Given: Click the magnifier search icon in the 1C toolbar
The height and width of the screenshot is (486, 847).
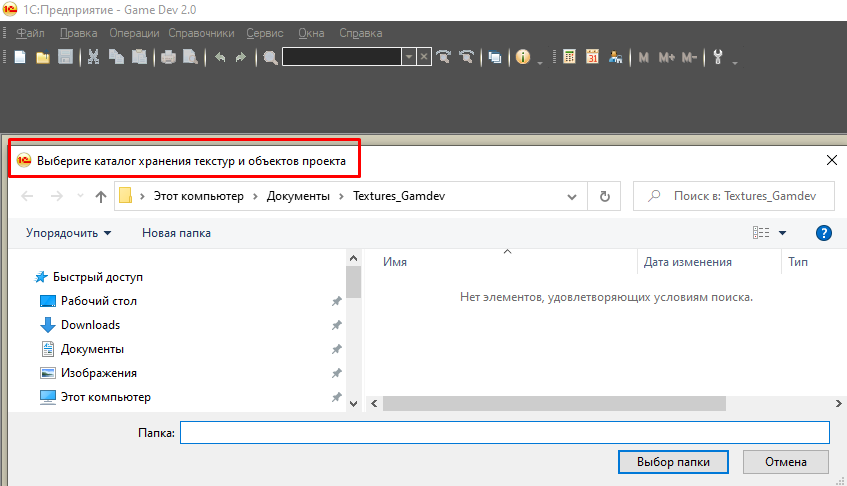Looking at the screenshot, I should [270, 57].
